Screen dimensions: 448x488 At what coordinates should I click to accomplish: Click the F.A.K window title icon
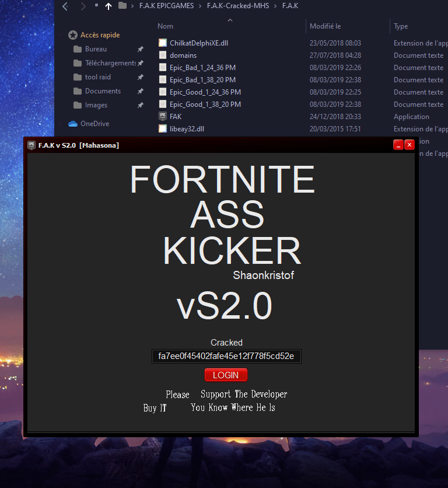pyautogui.click(x=32, y=145)
